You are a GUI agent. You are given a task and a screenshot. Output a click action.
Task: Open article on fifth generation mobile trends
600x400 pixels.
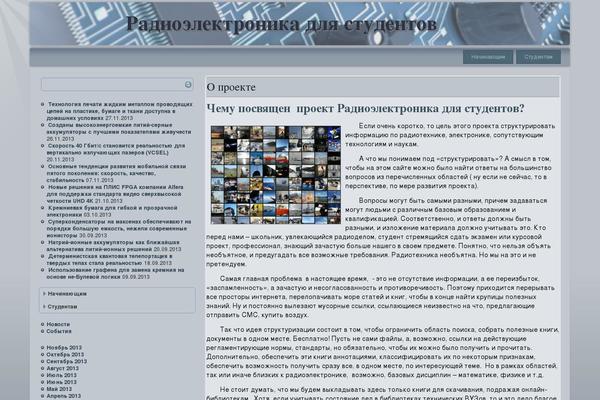pyautogui.click(x=116, y=173)
